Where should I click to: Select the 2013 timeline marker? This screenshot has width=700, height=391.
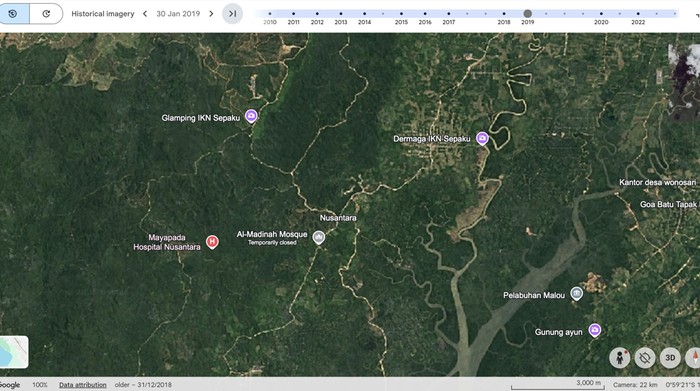pos(341,14)
